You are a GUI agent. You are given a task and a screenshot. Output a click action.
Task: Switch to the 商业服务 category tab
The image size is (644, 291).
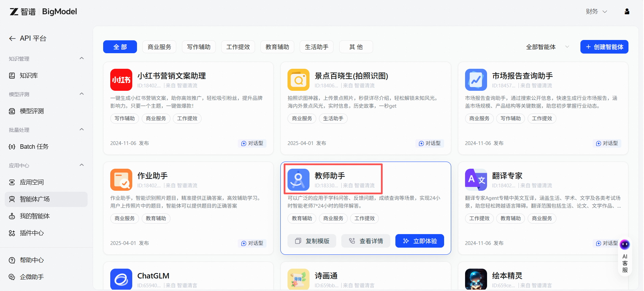point(159,47)
